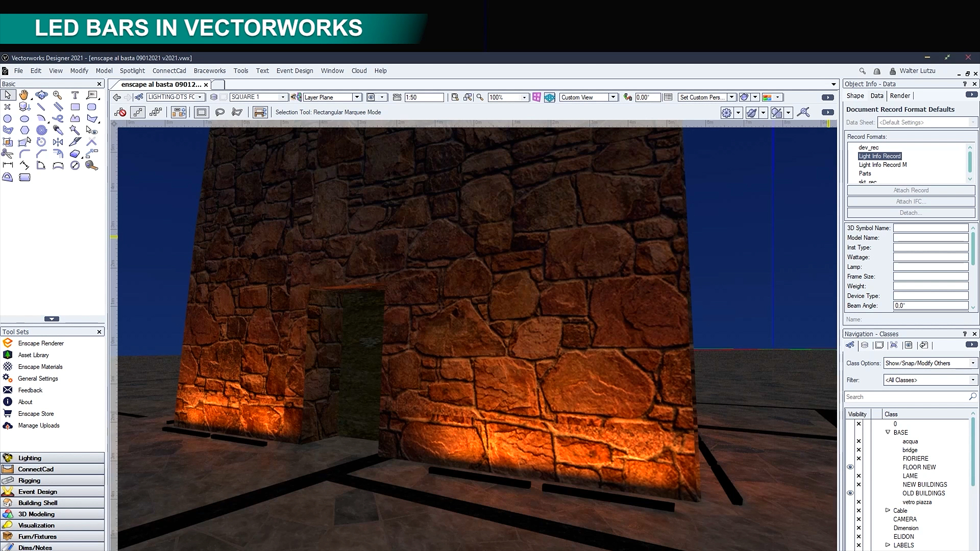Open the Event Design menu
Image resolution: width=980 pixels, height=551 pixels.
click(295, 71)
